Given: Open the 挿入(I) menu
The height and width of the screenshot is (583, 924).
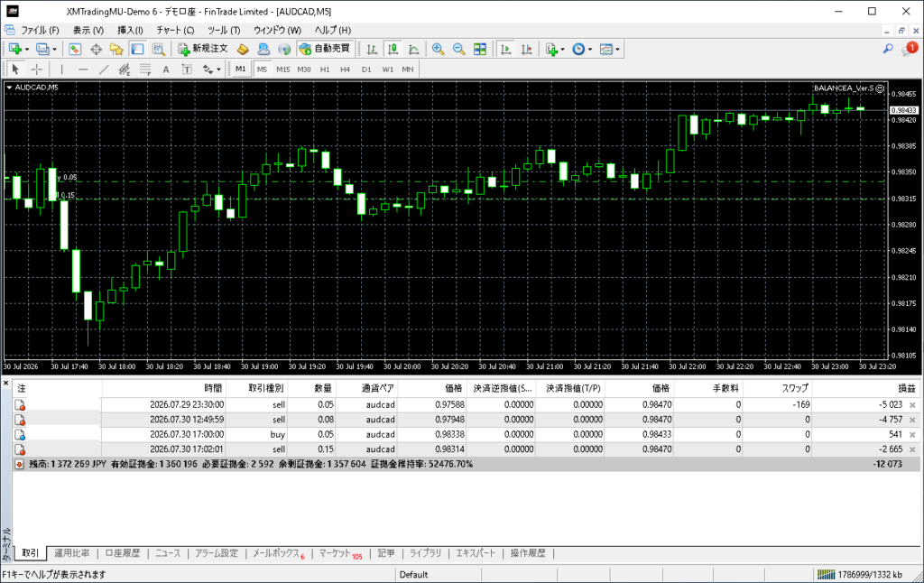Looking at the screenshot, I should 130,30.
